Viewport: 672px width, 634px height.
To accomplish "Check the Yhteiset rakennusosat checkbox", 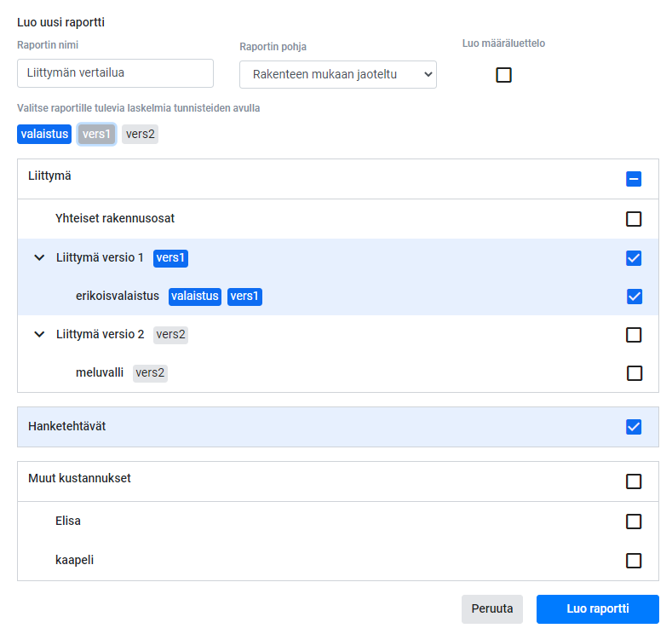I will pyautogui.click(x=634, y=219).
